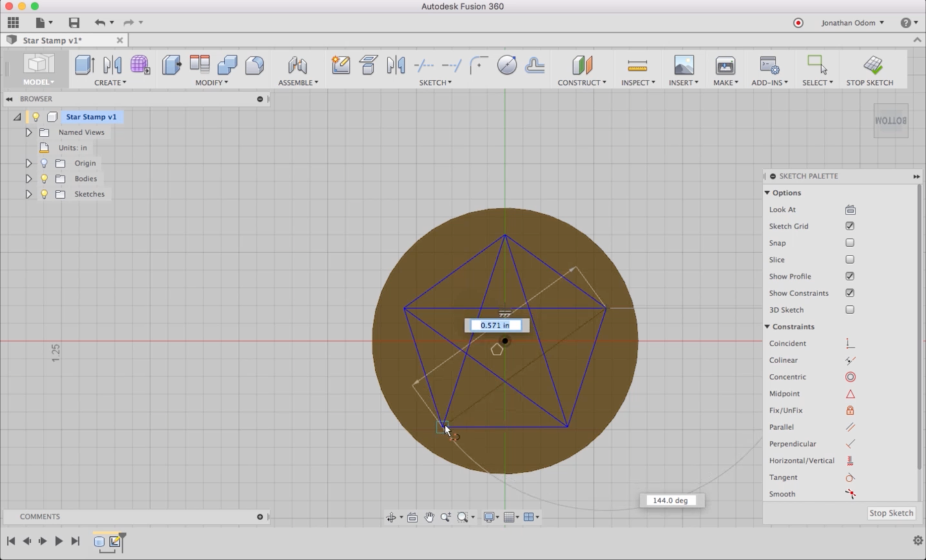Viewport: 926px width, 560px height.
Task: Open the MODIFY dropdown menu
Action: point(211,82)
